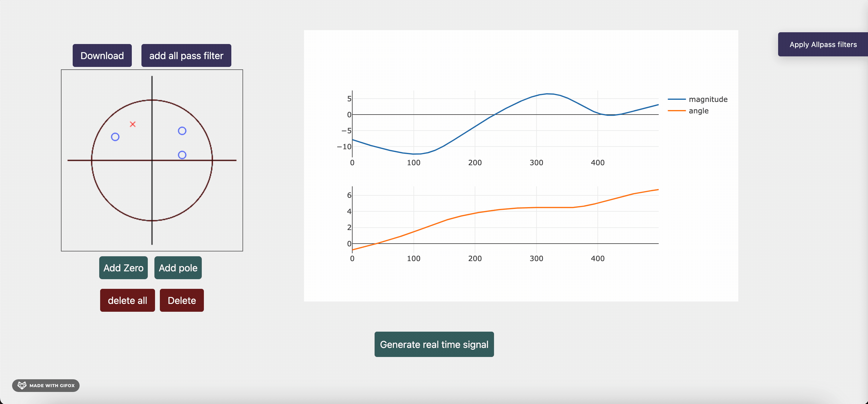Click the Delete button
This screenshot has width=868, height=404.
click(182, 300)
